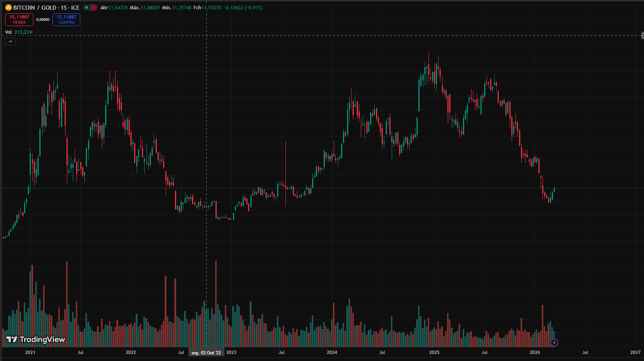Screen dimensions: 644x361
Task: Click the BITCOIN / GOLD symbol title
Action: [47, 8]
